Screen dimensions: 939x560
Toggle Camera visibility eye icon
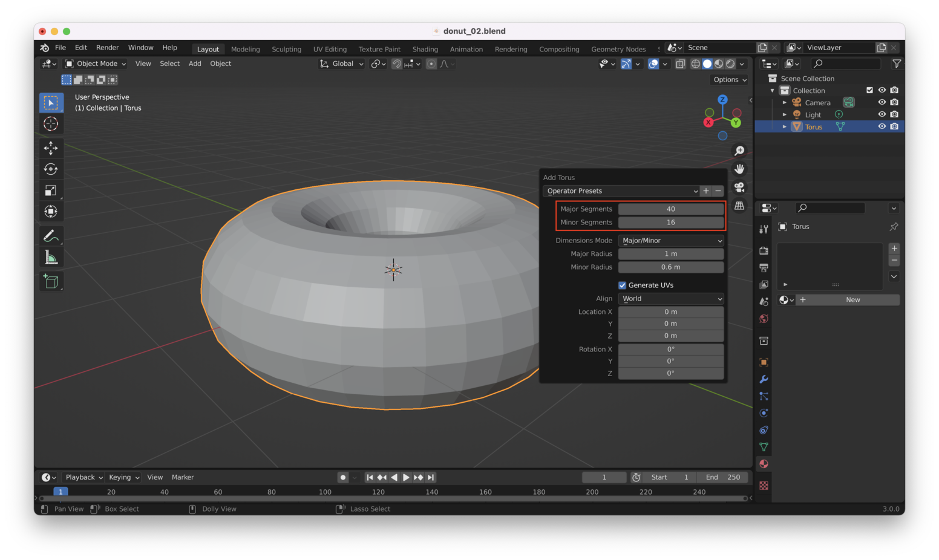pyautogui.click(x=882, y=102)
